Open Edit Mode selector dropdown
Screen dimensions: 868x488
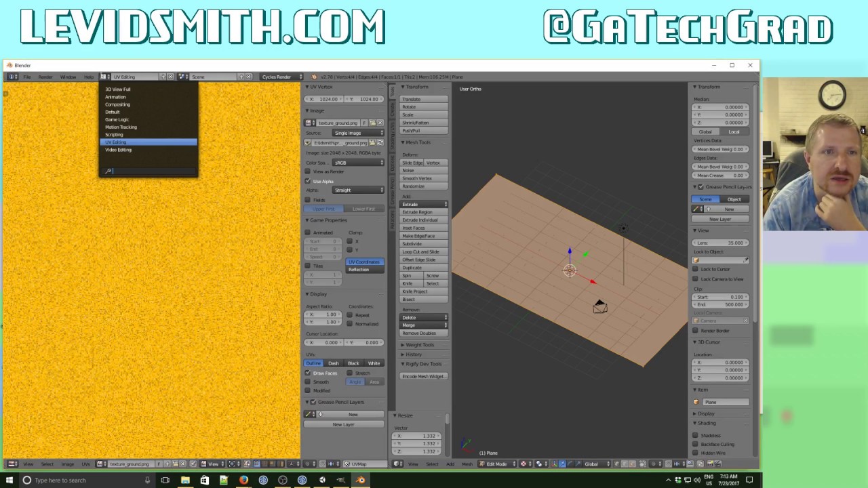coord(496,464)
